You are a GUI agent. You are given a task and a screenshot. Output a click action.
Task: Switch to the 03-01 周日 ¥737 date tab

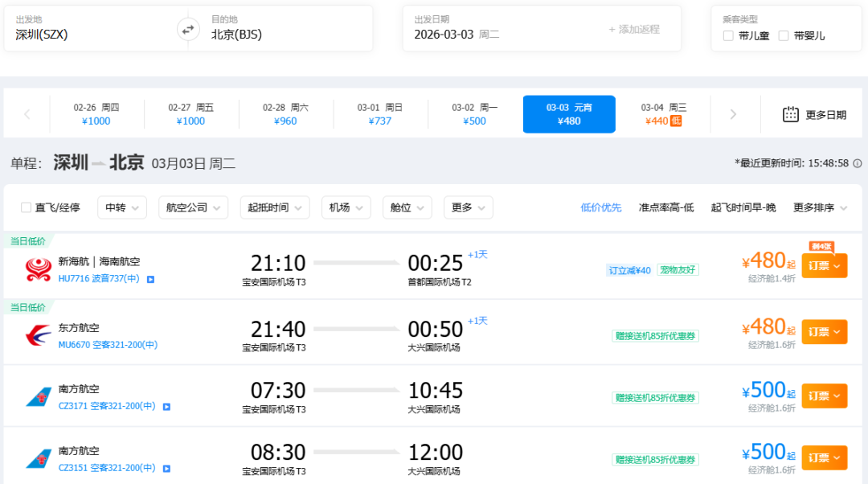tap(380, 114)
